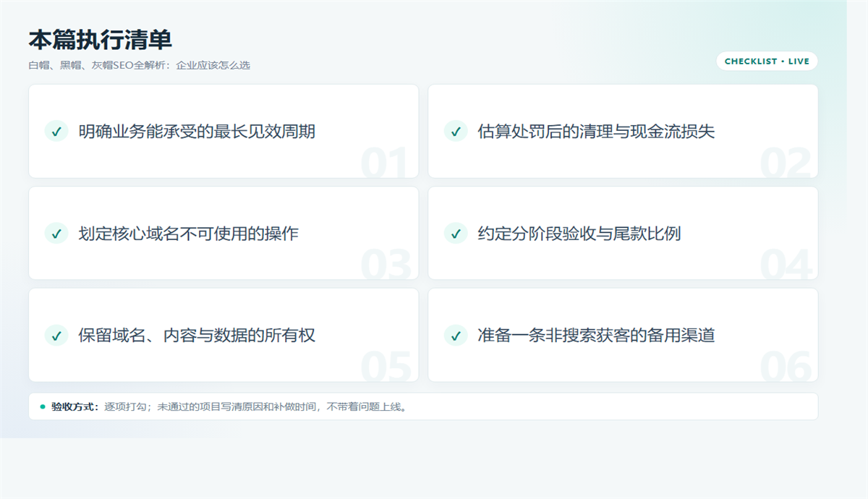The image size is (868, 499).
Task: Click the heading 本篇执行清单
Action: pyautogui.click(x=100, y=40)
